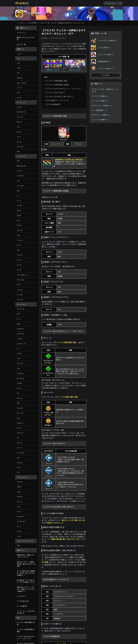
Task: Click the controller icon beside 攻略ゲーム一覧
Action: tap(92, 33)
